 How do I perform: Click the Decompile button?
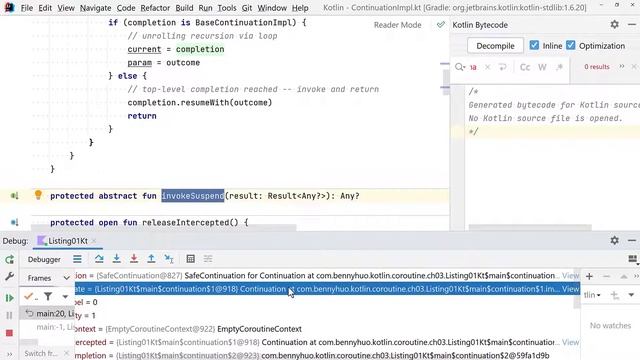click(495, 46)
